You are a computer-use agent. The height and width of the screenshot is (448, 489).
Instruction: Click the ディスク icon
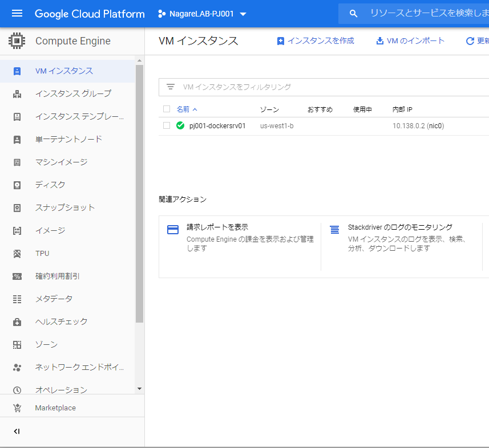point(17,185)
